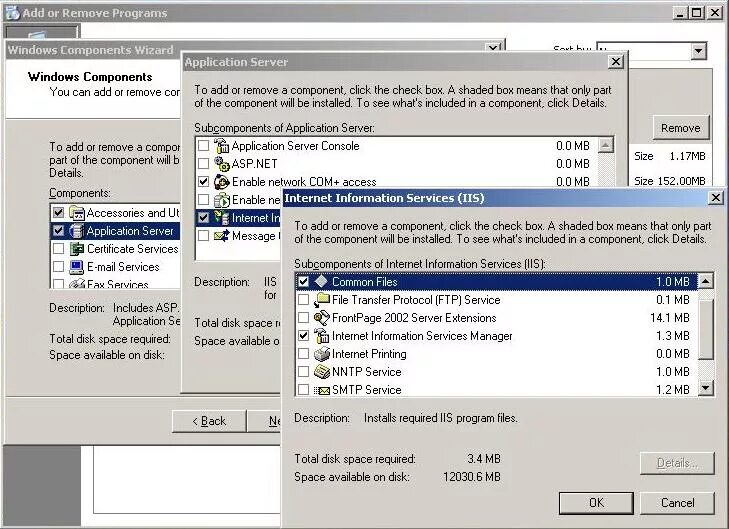Image resolution: width=729 pixels, height=529 pixels.
Task: Click Cancel in the IIS dialog
Action: 677,503
